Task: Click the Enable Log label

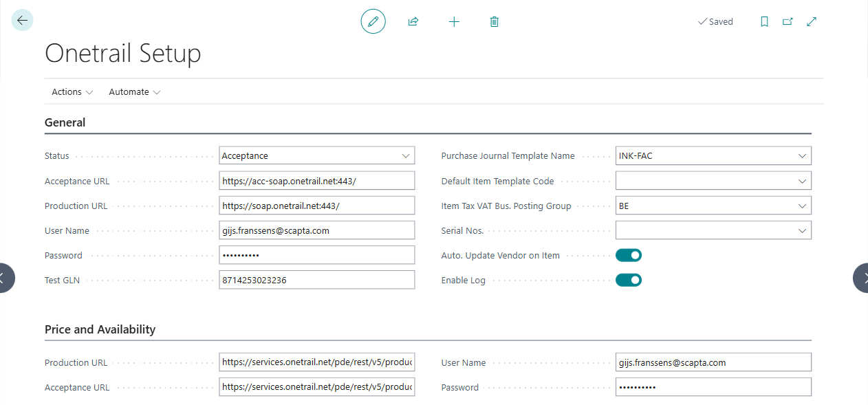Action: point(464,280)
